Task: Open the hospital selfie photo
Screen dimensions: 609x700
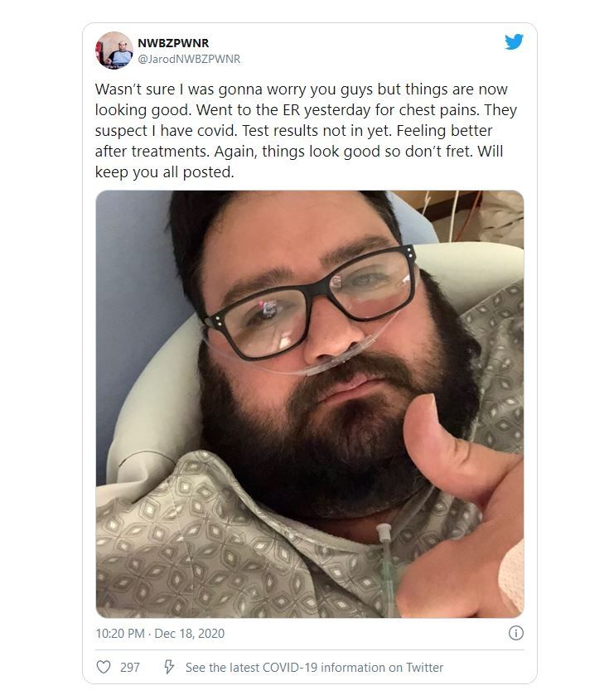Action: pos(310,404)
